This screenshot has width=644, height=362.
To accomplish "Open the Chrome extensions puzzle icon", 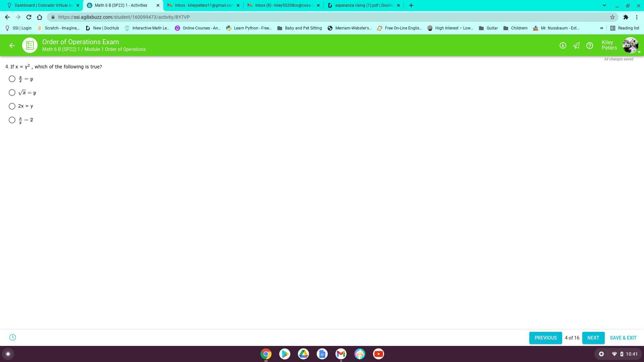I will (626, 17).
